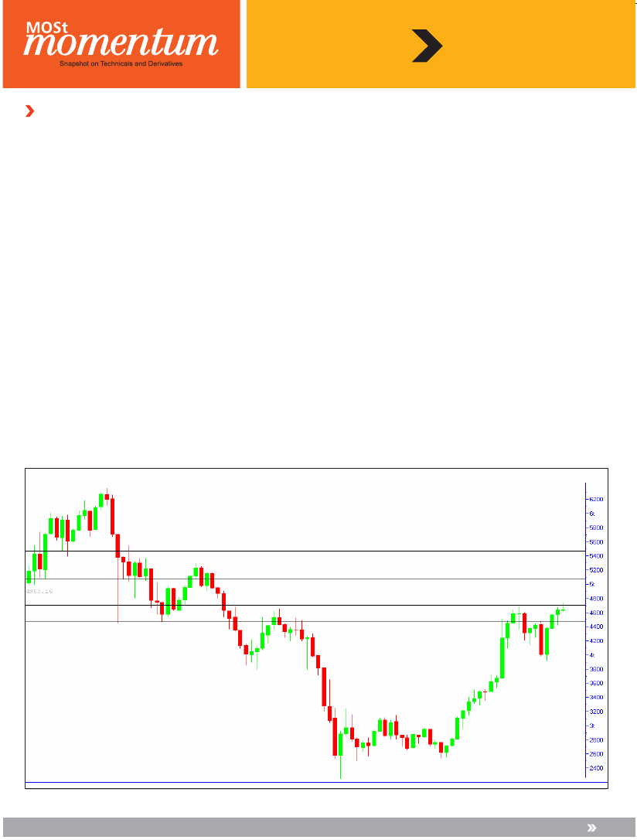Click the 3600 tick label on the price axis
The width and height of the screenshot is (637, 840).
coord(595,684)
